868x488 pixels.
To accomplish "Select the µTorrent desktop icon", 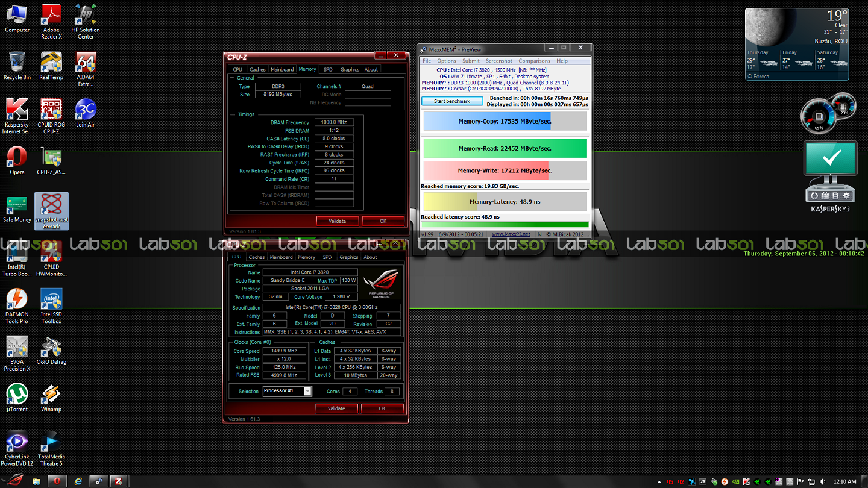I will [x=17, y=398].
